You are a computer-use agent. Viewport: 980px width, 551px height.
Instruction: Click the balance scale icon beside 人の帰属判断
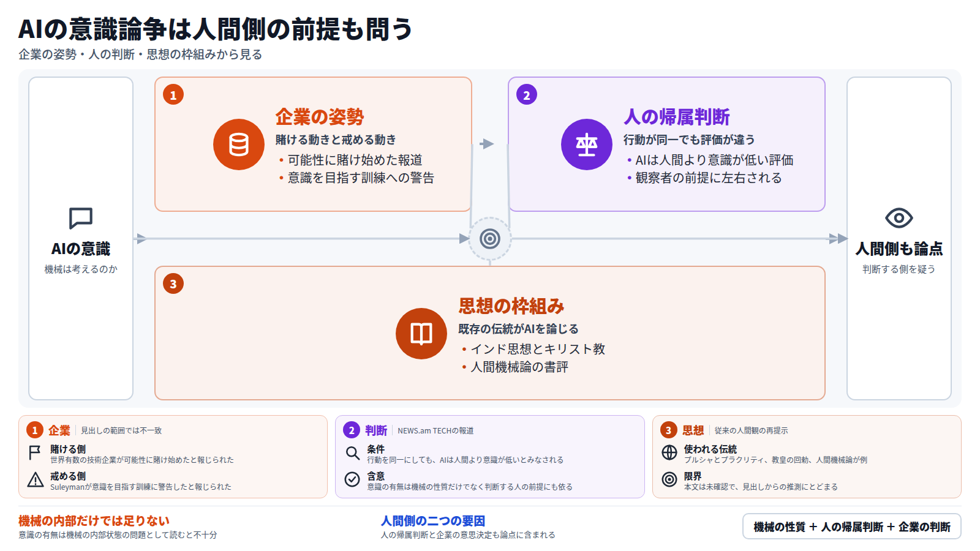587,144
